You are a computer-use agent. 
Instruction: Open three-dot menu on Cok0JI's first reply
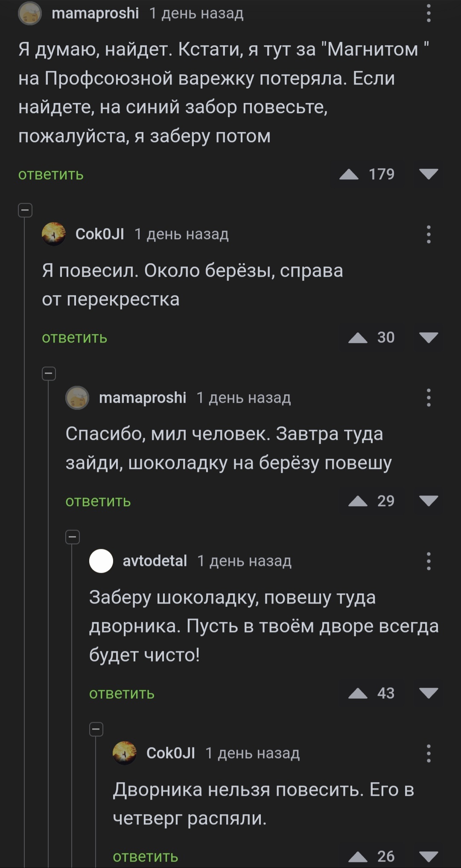click(429, 235)
